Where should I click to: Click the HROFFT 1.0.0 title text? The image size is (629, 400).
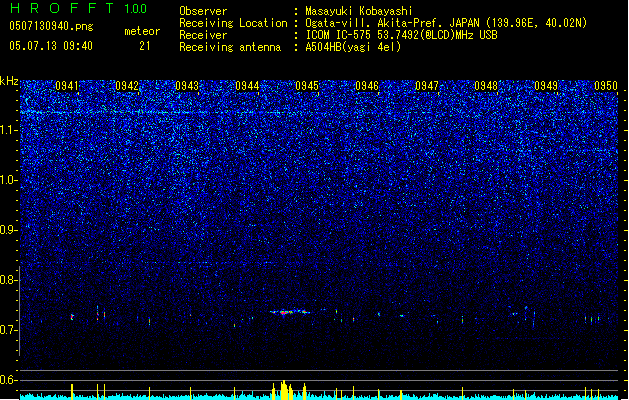click(x=79, y=8)
